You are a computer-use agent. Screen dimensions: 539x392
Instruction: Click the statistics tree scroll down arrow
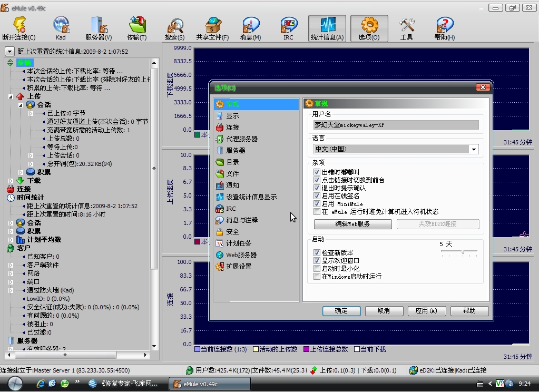coord(154,346)
